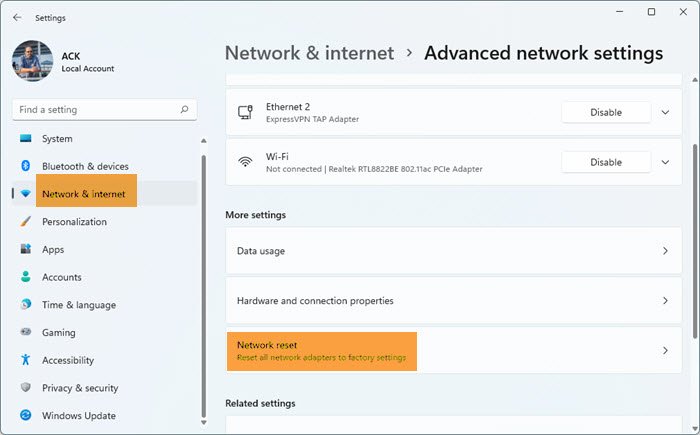The height and width of the screenshot is (435, 700).
Task: Click the Privacy & security shield icon
Action: (x=25, y=388)
